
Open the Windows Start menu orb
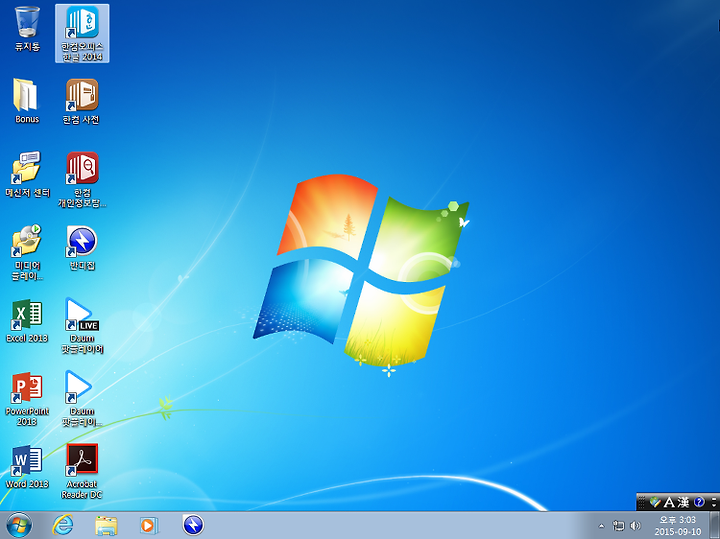19,525
